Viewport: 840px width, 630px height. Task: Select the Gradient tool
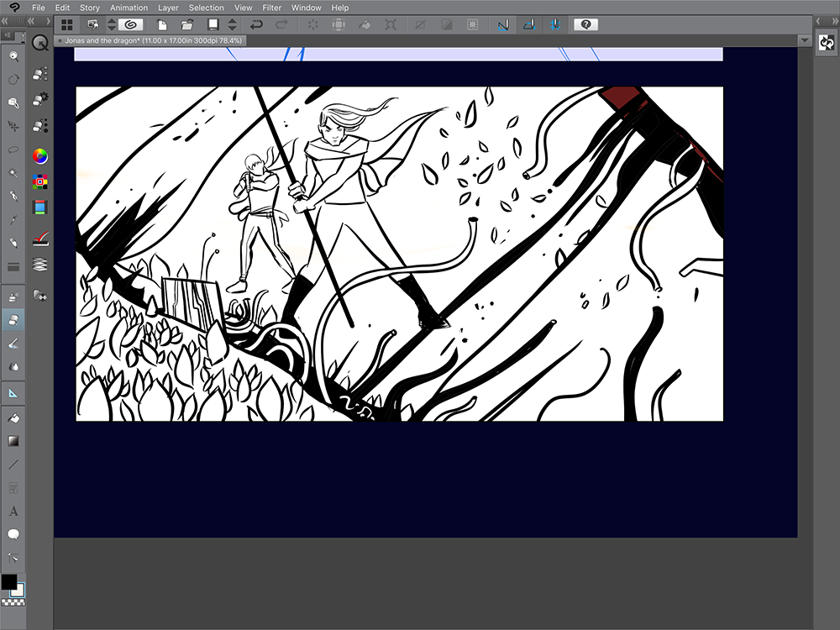[13, 440]
